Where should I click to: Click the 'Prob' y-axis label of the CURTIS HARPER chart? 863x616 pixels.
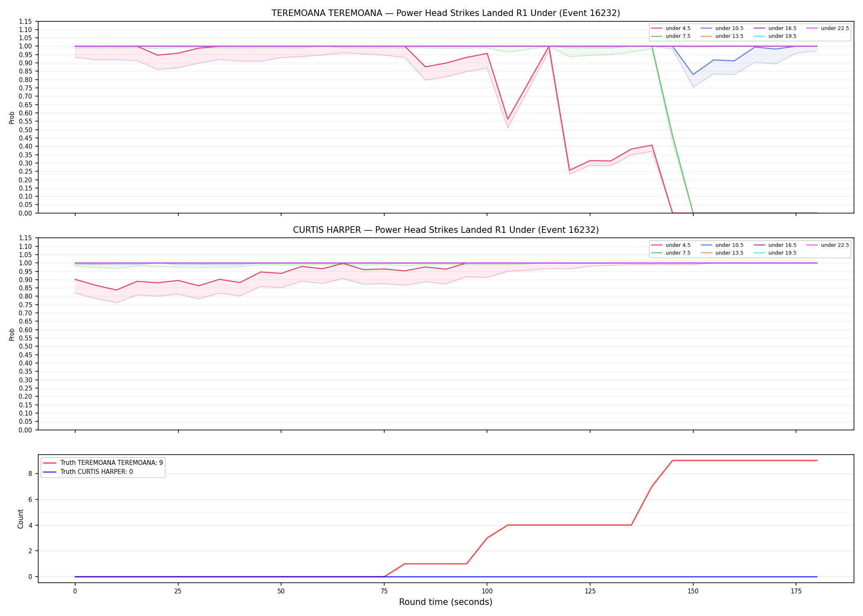pos(12,334)
